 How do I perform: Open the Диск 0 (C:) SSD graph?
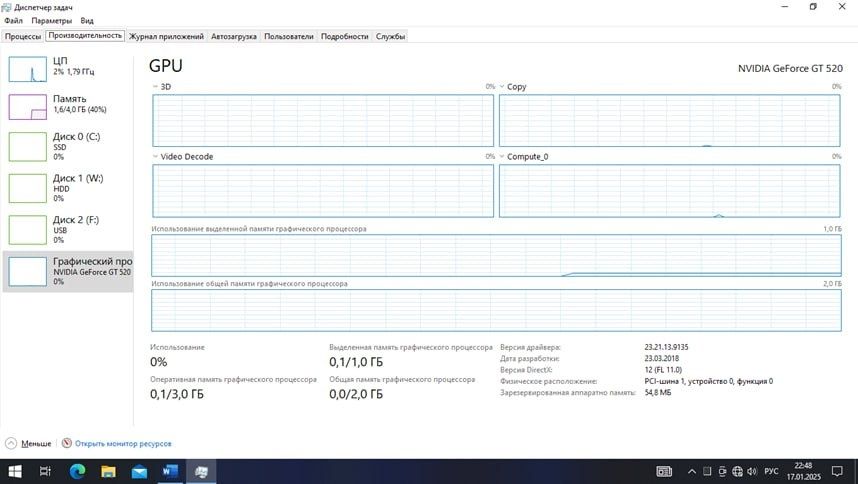point(68,147)
